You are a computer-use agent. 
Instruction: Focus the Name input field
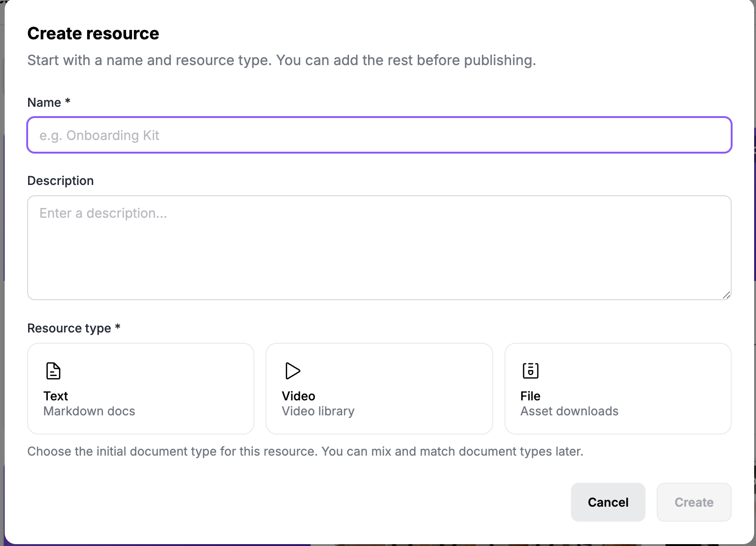point(379,135)
